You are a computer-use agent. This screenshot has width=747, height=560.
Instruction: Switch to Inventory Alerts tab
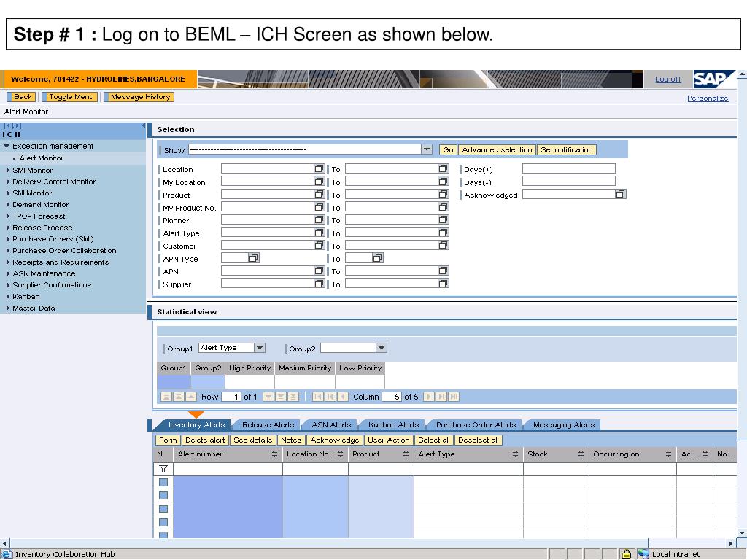coord(196,425)
